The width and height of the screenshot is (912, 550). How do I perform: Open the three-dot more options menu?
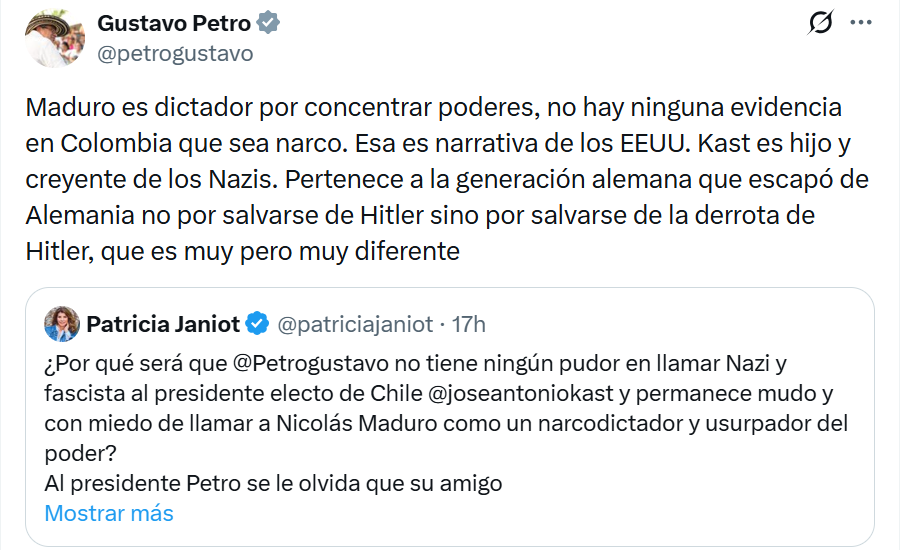(860, 23)
